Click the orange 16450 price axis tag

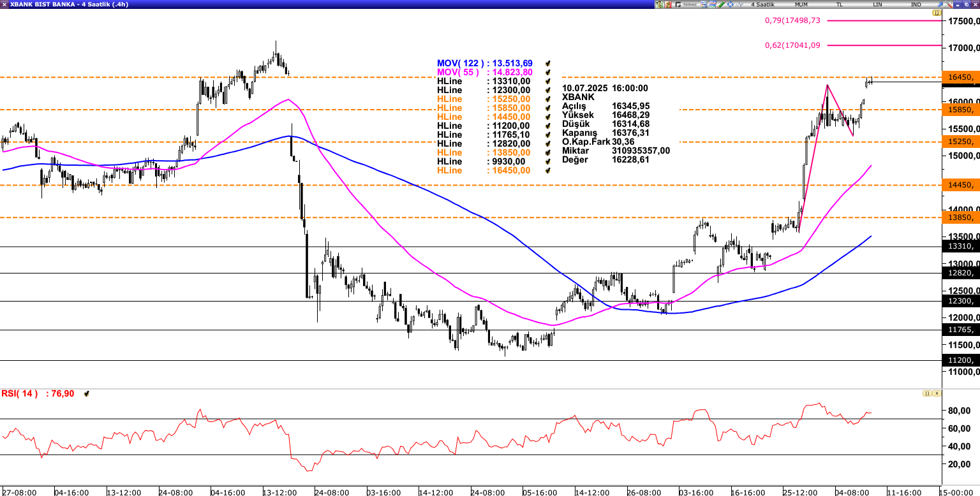click(961, 77)
